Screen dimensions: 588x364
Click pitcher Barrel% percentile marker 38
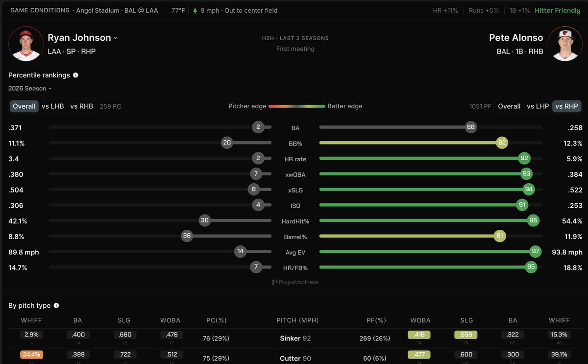tap(187, 236)
